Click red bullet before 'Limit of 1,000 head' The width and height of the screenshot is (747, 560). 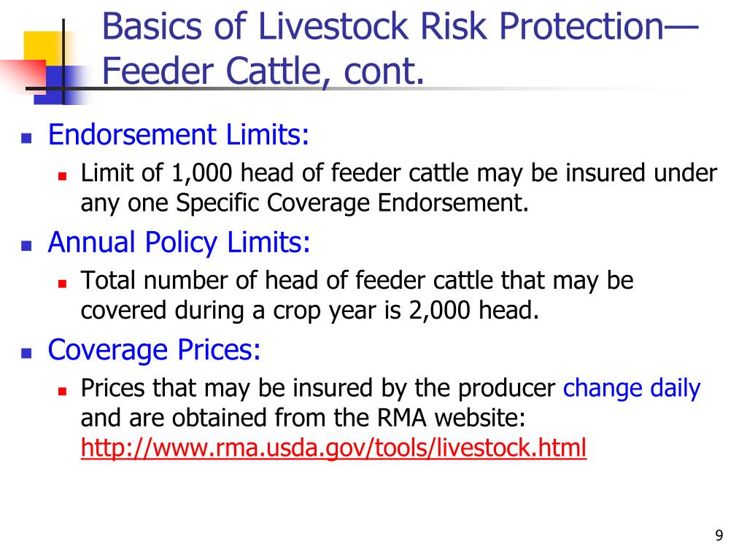(x=63, y=176)
